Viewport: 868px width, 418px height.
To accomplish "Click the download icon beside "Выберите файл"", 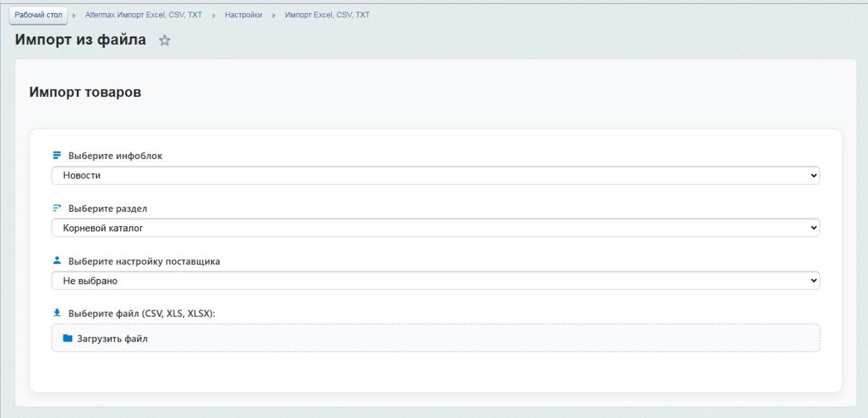I will pos(56,312).
